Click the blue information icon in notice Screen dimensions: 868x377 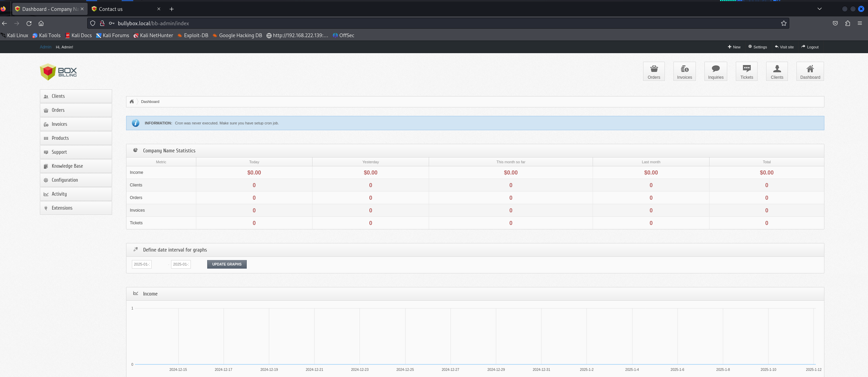pos(136,123)
